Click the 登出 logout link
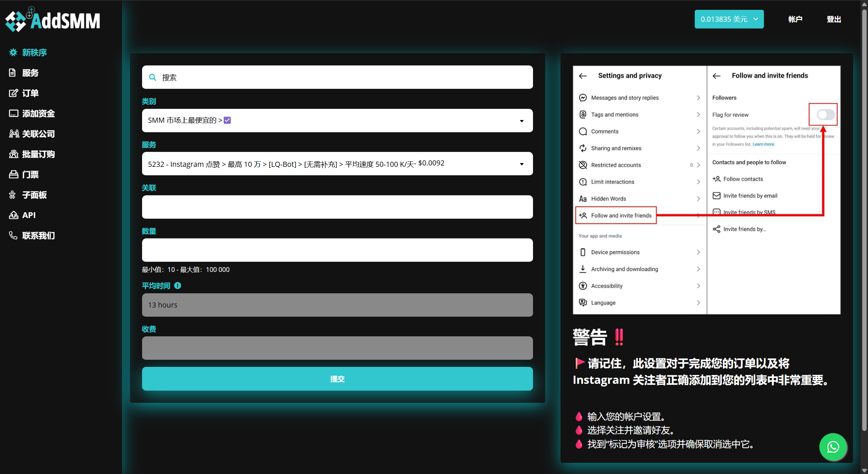The width and height of the screenshot is (868, 474). coord(834,19)
